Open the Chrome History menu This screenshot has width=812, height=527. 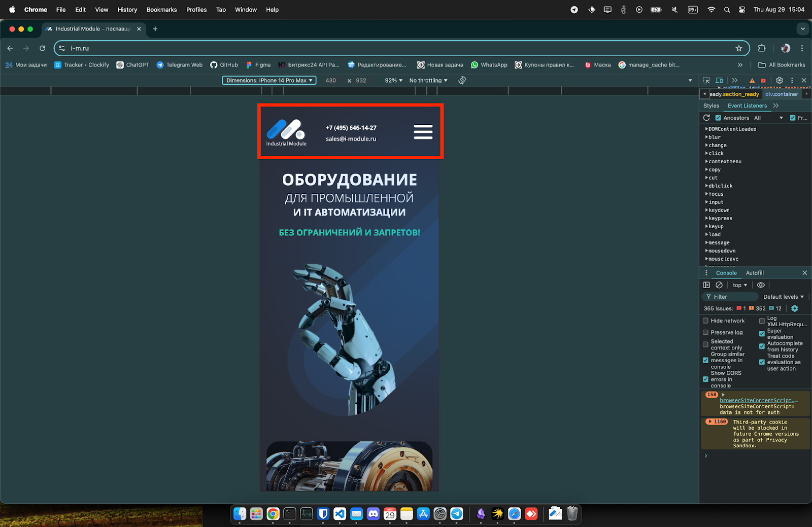127,10
